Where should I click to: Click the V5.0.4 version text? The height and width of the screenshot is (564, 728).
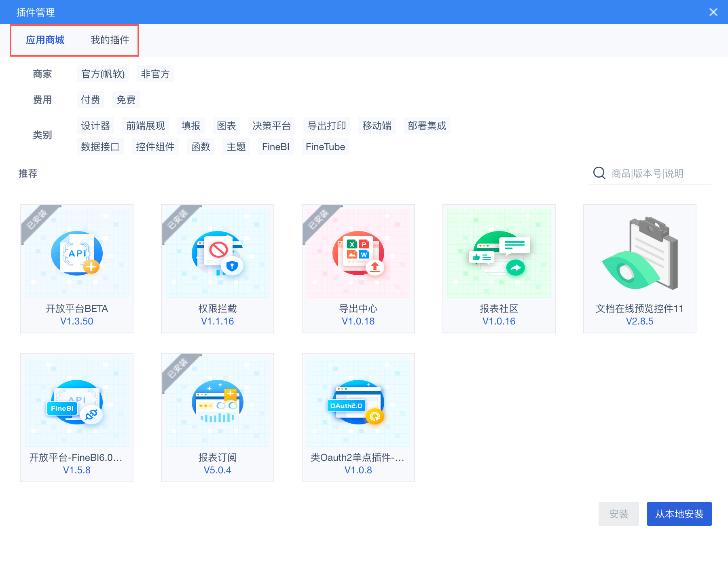click(218, 470)
